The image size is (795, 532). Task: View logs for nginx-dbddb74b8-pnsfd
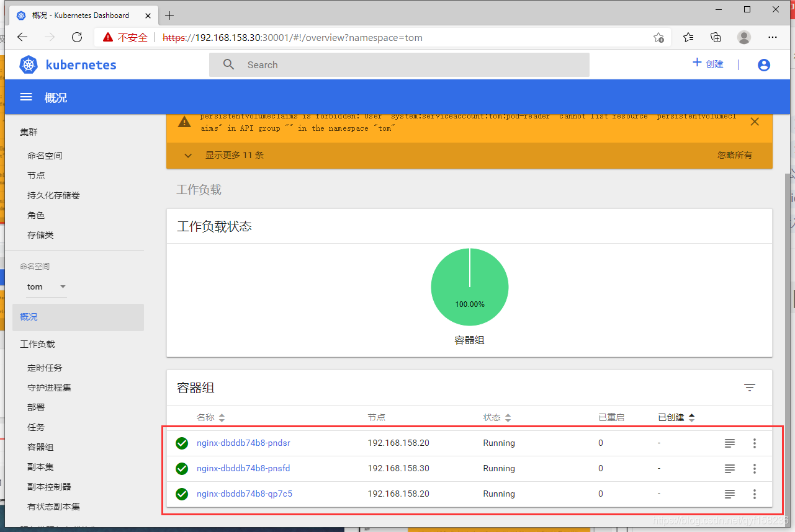(x=730, y=469)
